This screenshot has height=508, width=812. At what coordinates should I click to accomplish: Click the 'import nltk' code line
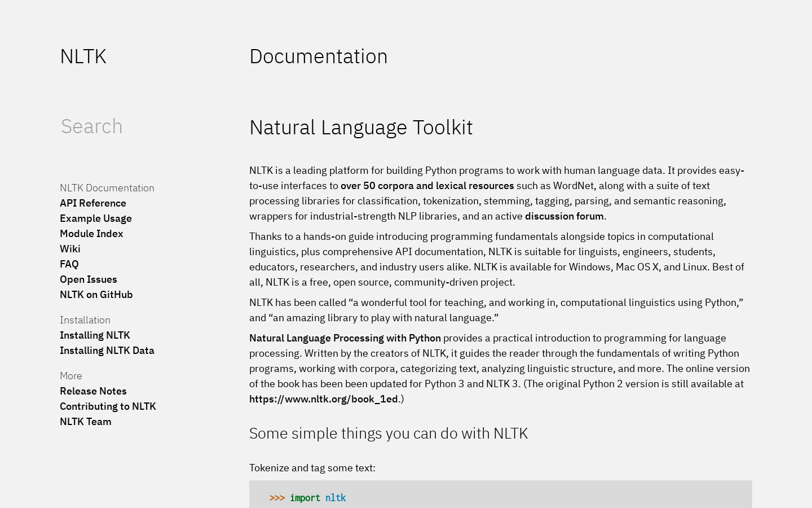(308, 498)
